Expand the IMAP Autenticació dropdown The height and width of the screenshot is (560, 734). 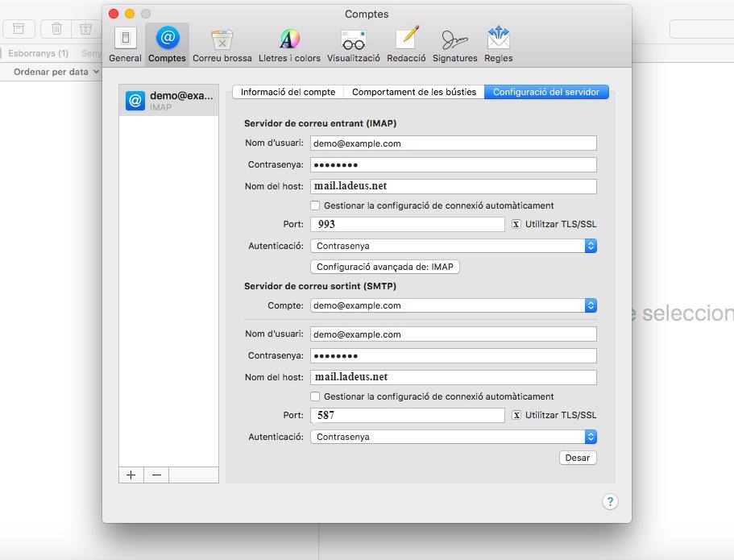(453, 246)
